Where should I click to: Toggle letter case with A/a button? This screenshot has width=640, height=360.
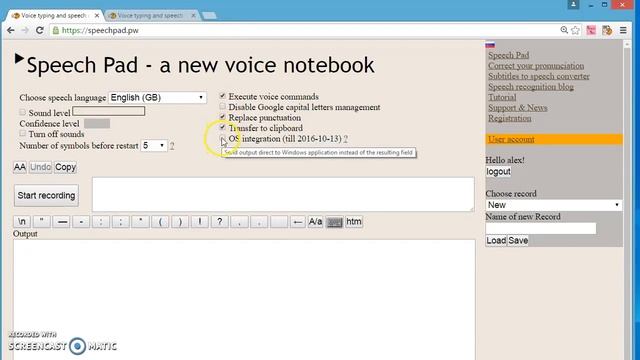(315, 222)
